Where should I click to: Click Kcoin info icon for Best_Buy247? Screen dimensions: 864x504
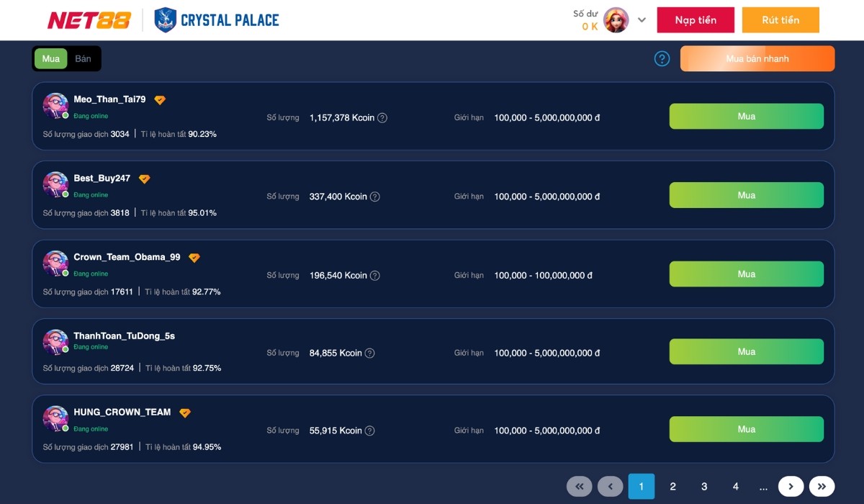click(374, 197)
